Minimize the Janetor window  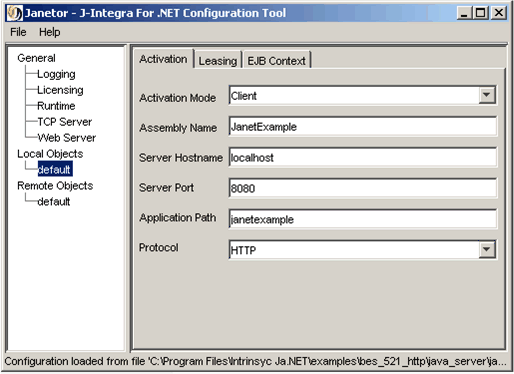(464, 13)
